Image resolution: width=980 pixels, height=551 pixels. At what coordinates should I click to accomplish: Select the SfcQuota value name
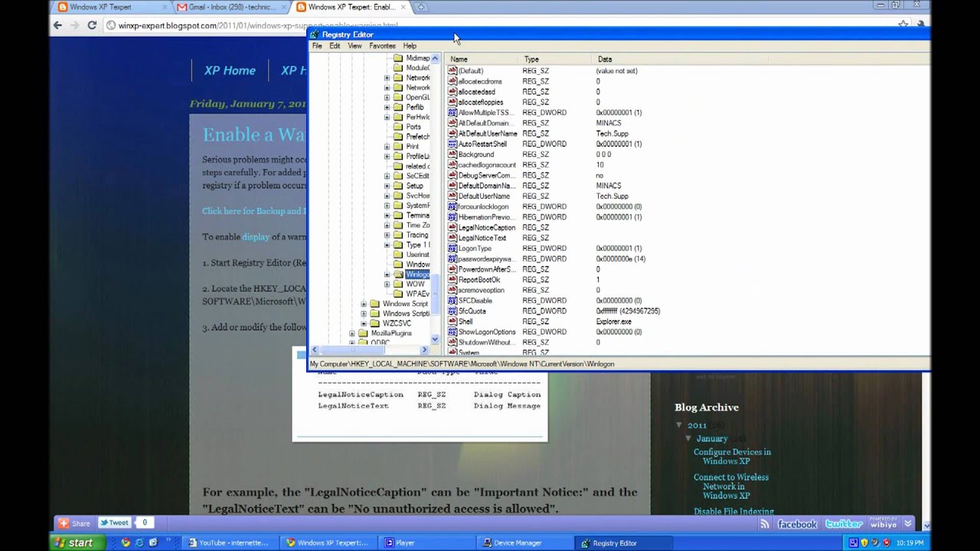[472, 311]
